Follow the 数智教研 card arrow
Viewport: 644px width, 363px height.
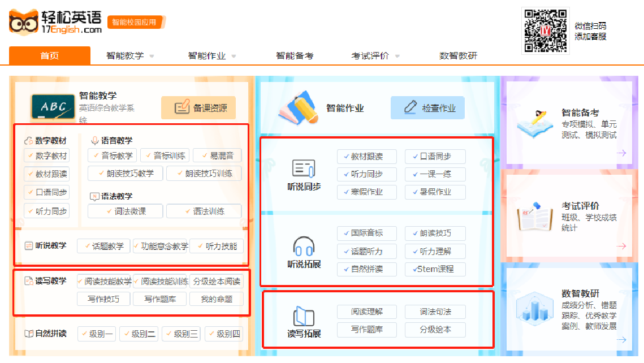(621, 340)
